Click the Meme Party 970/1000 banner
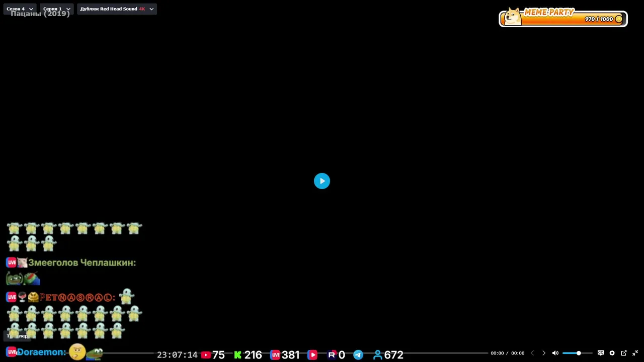This screenshot has width=644, height=362. pos(563,18)
